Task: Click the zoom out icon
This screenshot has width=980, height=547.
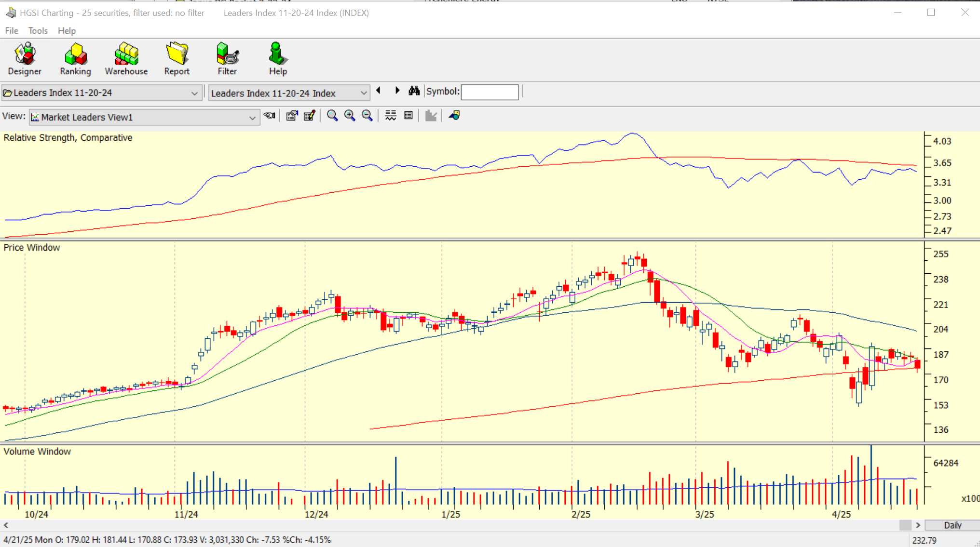Action: pos(367,116)
